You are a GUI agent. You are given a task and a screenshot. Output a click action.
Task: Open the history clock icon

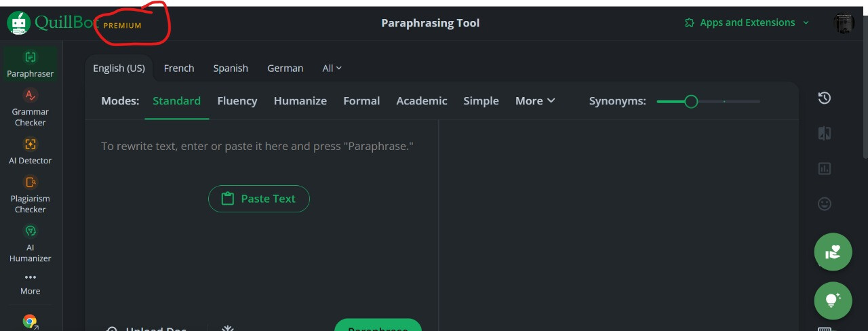[x=824, y=98]
